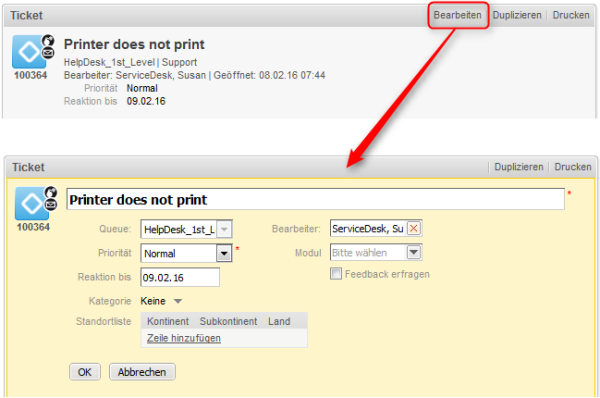Click globe badge on edit form ticket icon
This screenshot has height=398, width=600.
click(x=51, y=192)
